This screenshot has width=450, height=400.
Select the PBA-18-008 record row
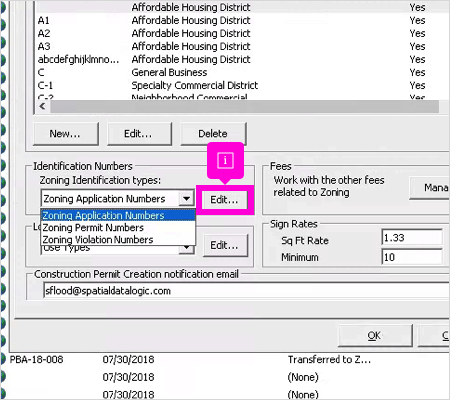tap(227, 359)
